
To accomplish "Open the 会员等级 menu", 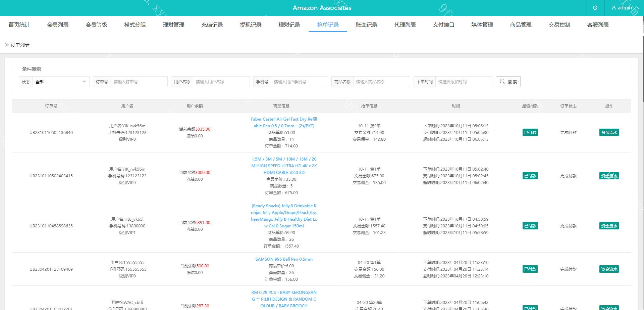I will (96, 25).
